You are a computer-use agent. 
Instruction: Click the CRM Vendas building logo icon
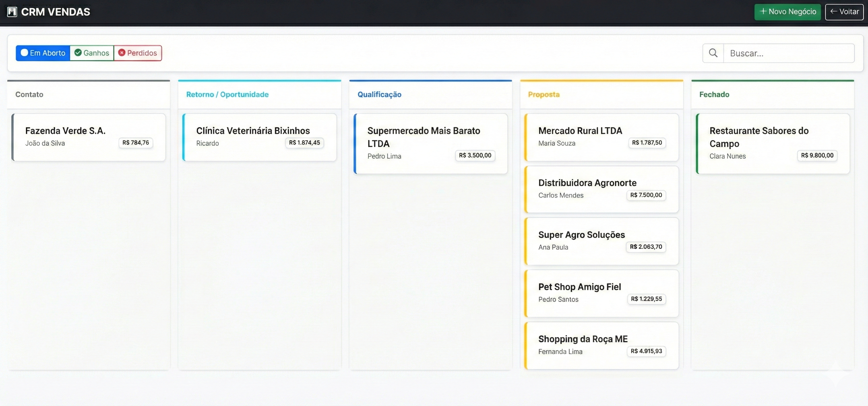click(12, 12)
